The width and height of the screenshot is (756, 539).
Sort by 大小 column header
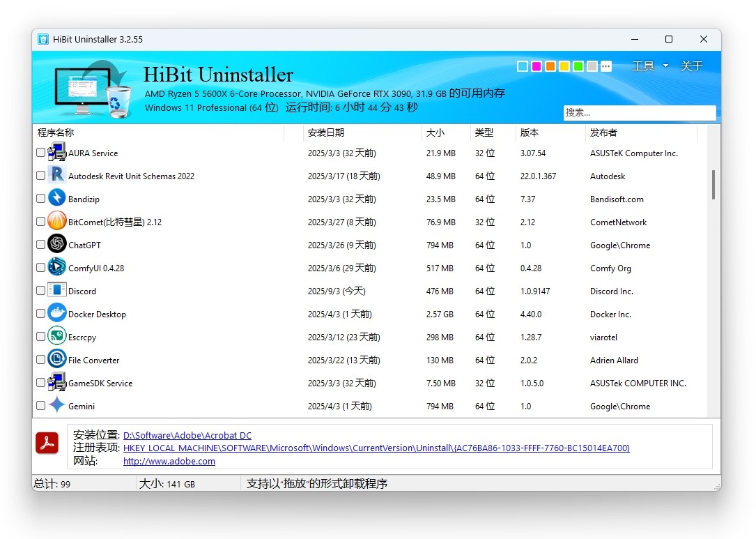tap(446, 132)
